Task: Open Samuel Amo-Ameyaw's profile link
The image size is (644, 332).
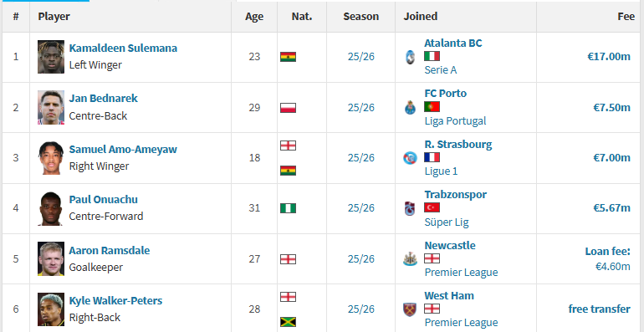Action: [x=123, y=149]
